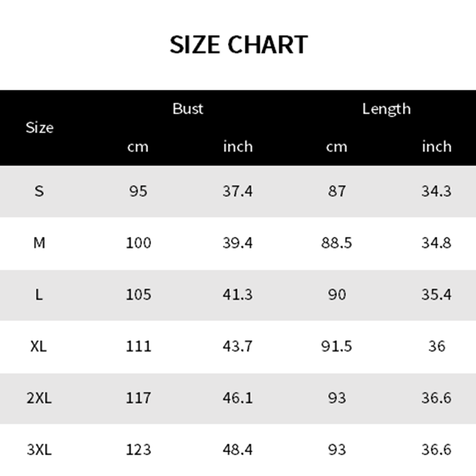Viewport: 476px width, 476px height.
Task: Click the Size column header
Action: [x=39, y=128]
